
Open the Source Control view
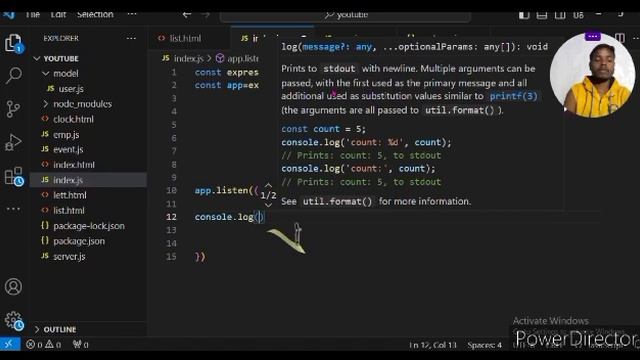click(13, 109)
